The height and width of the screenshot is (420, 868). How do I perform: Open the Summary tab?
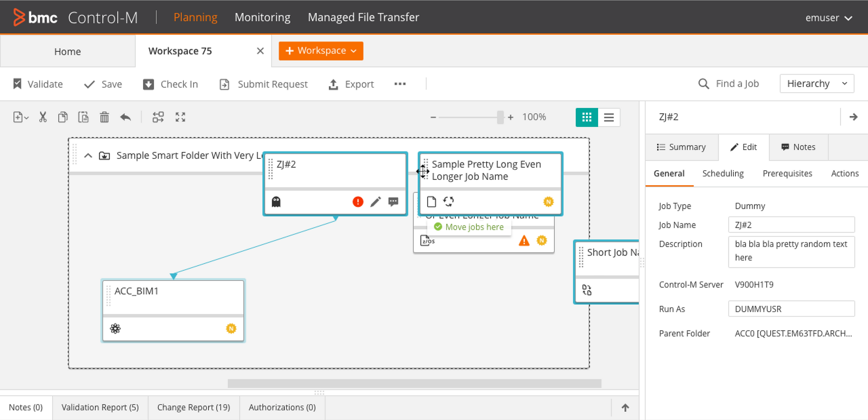pos(681,147)
